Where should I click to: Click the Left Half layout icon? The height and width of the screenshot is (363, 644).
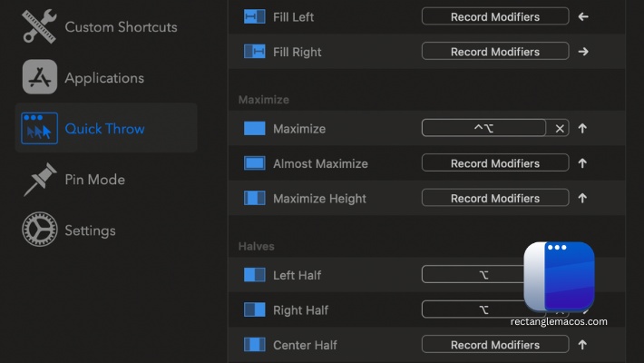click(x=254, y=275)
